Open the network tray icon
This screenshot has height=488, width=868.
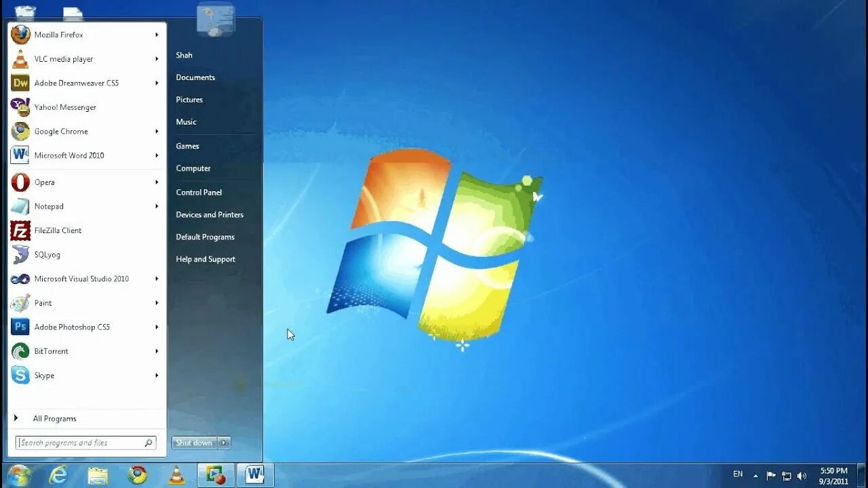[x=787, y=476]
